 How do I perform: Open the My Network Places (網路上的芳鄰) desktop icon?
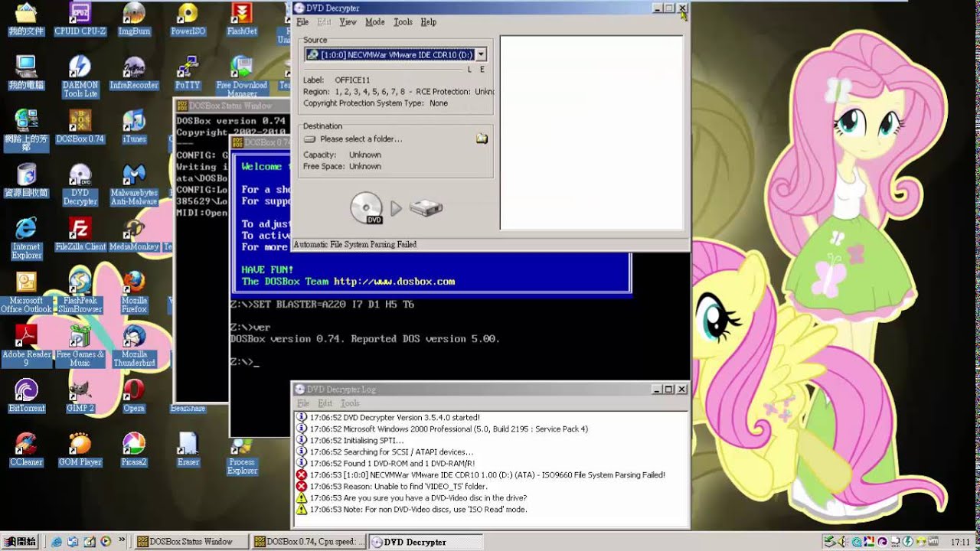27,130
